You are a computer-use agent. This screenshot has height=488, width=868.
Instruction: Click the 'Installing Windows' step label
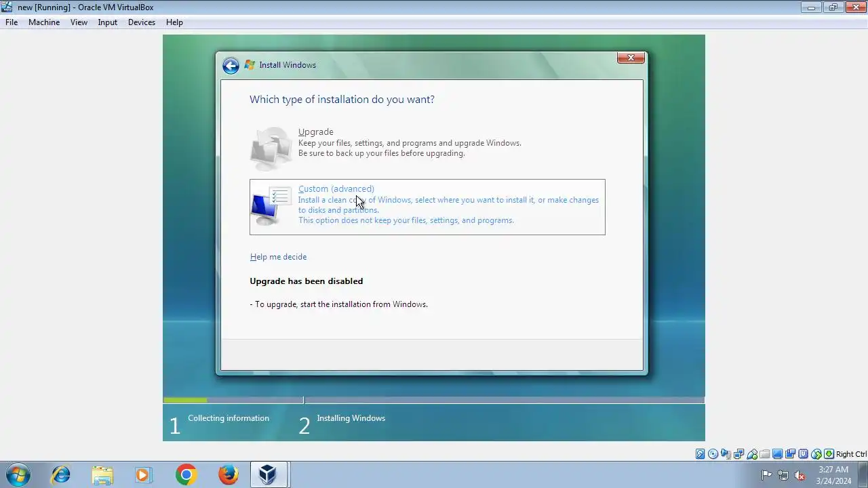tap(351, 418)
